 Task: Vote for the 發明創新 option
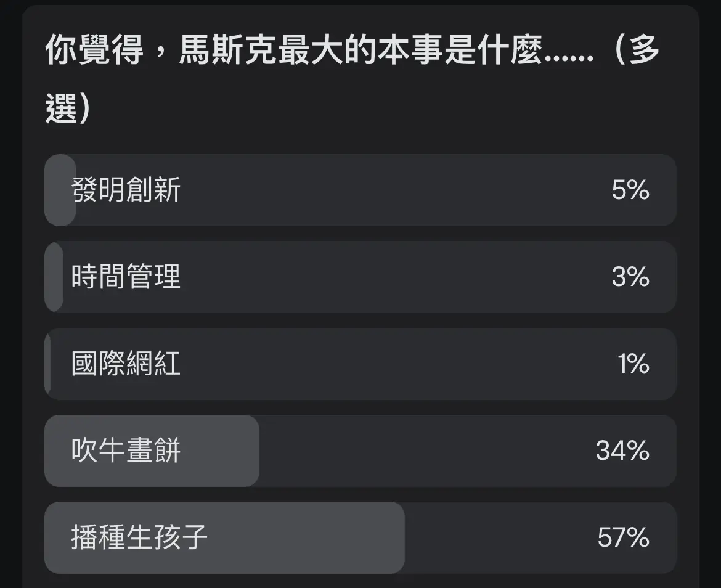tap(360, 190)
